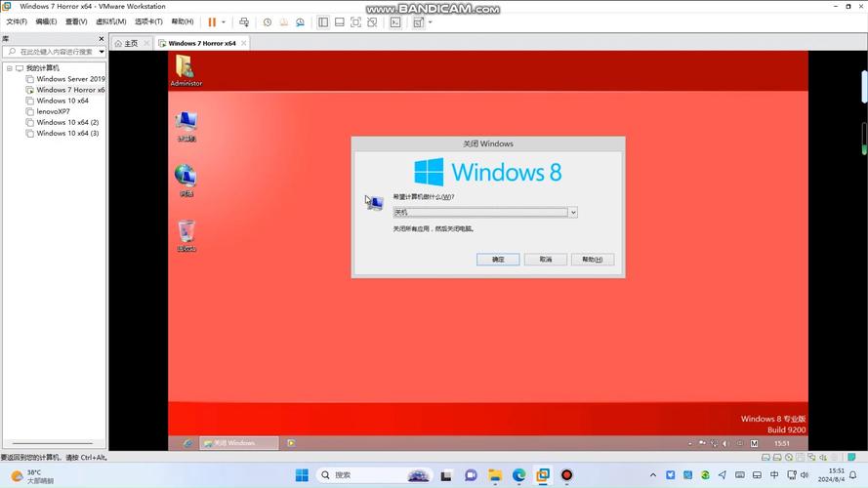
Task: Open the 文件(F) menu
Action: pyautogui.click(x=17, y=21)
